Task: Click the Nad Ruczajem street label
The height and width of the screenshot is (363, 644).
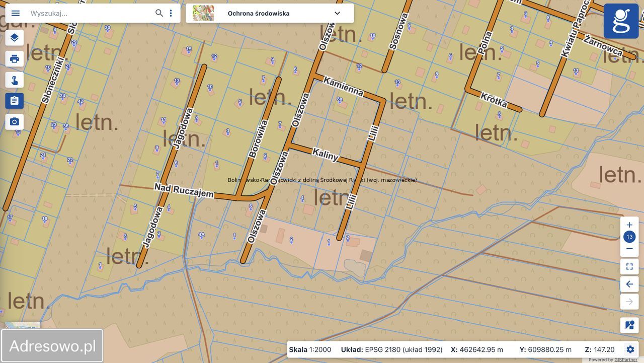Action: click(184, 190)
